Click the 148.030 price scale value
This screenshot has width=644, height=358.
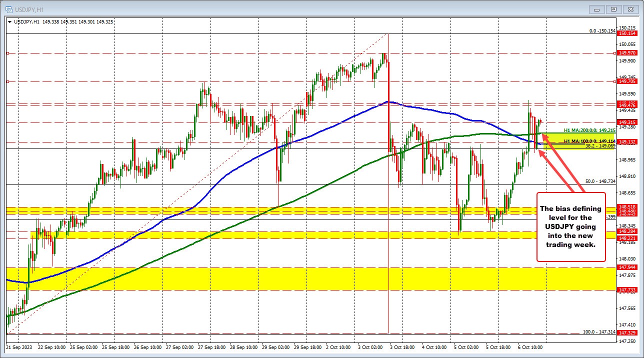tap(626, 258)
